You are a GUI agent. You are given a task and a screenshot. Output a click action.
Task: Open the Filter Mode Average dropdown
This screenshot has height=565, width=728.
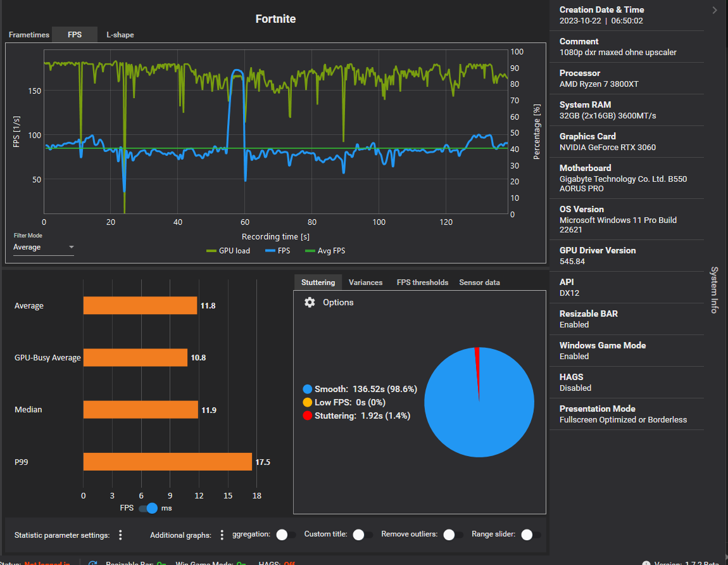[x=43, y=247]
